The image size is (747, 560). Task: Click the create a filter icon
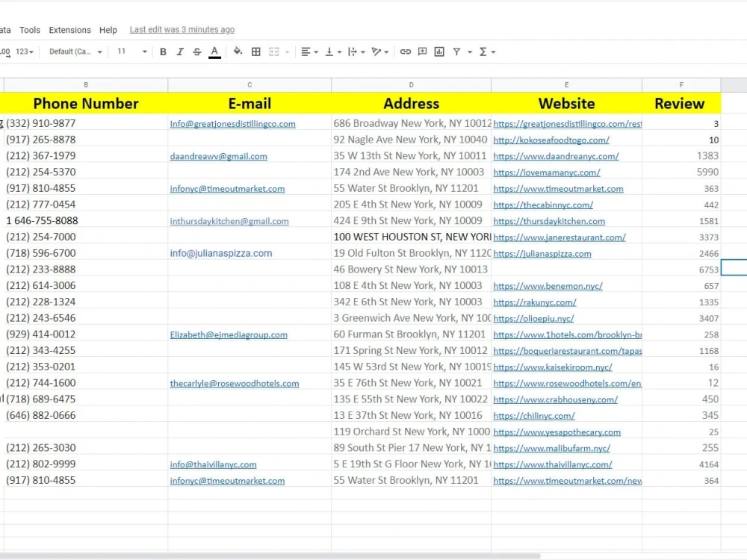pos(456,52)
